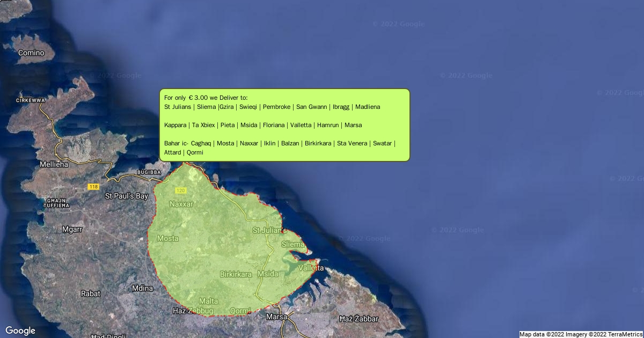Click the Cirkewwa place label
644x338 pixels.
(30, 100)
